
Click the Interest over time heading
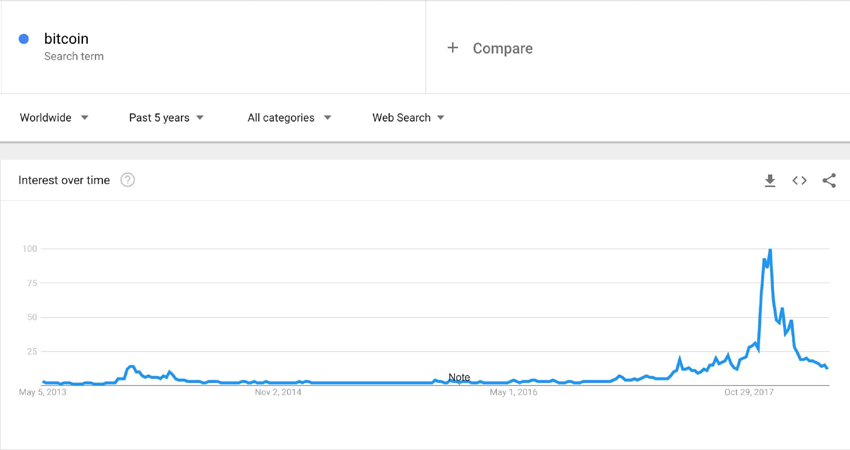[64, 180]
